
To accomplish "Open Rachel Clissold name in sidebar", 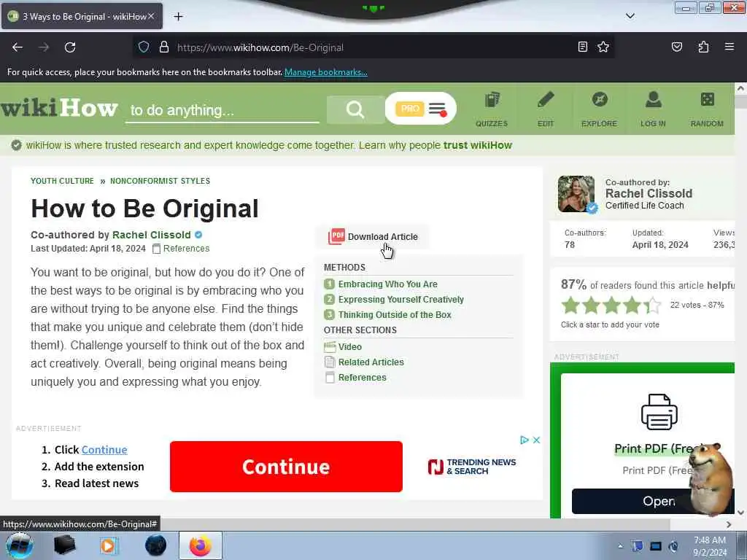I will click(649, 193).
